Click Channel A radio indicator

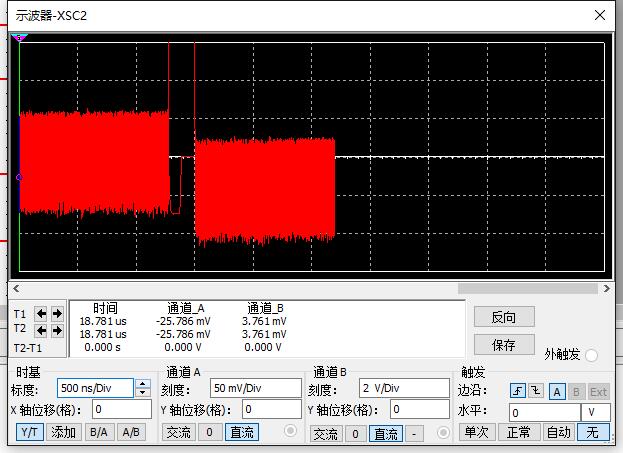coord(290,431)
